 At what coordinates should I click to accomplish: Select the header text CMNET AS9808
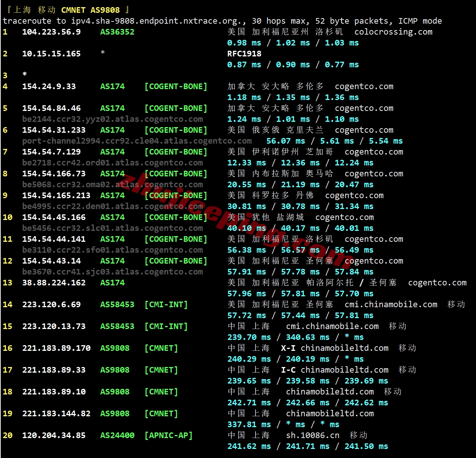pos(91,10)
